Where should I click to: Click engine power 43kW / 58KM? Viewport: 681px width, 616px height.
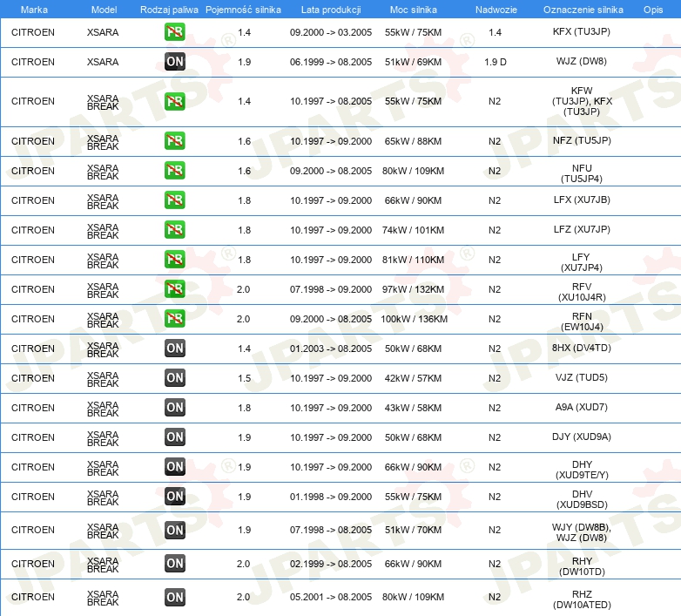pyautogui.click(x=413, y=408)
